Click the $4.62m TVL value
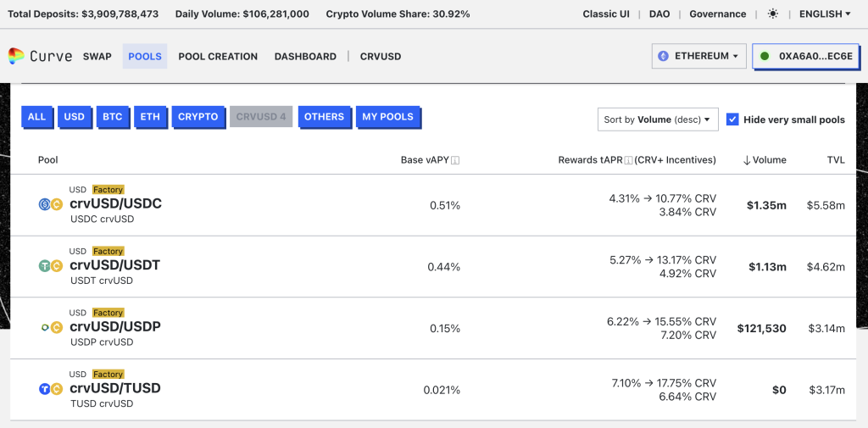 click(x=826, y=267)
